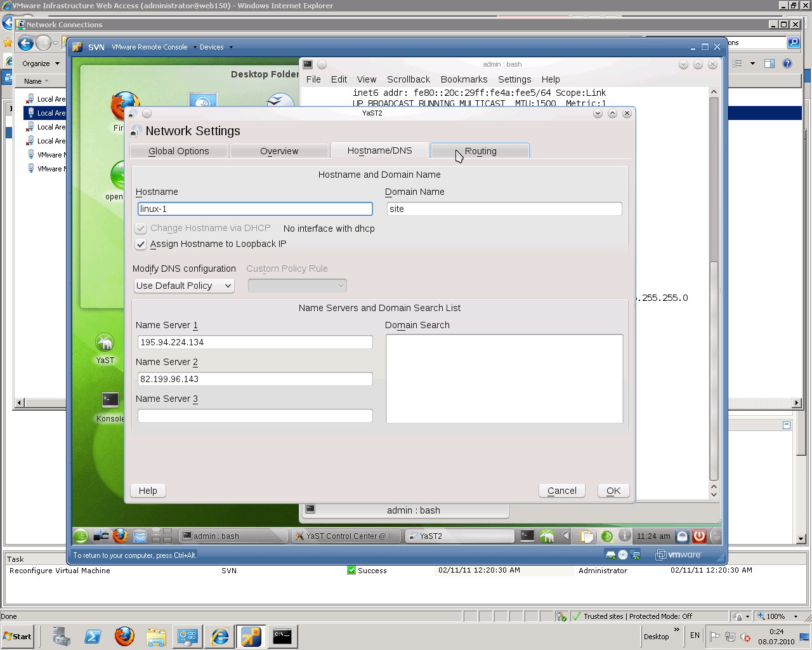The width and height of the screenshot is (812, 650).
Task: Open the Devices dropdown menu
Action: [216, 47]
